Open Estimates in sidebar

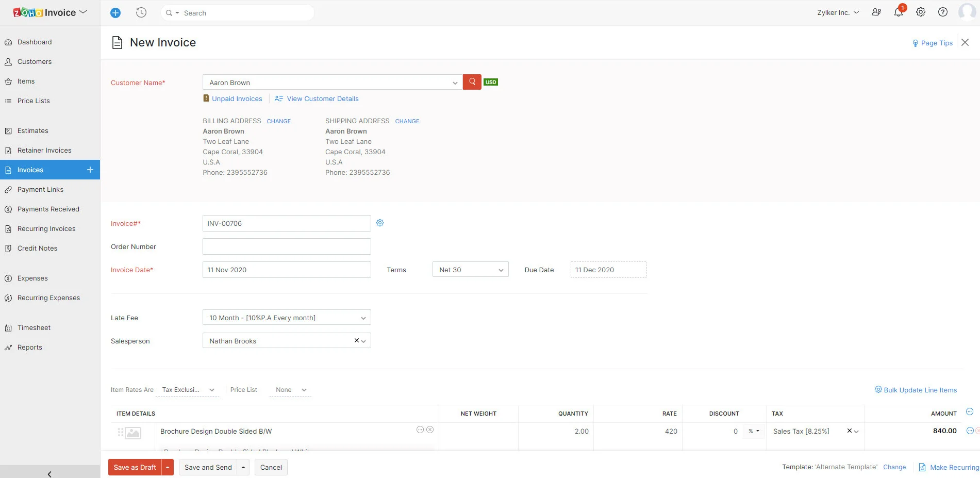coord(33,131)
